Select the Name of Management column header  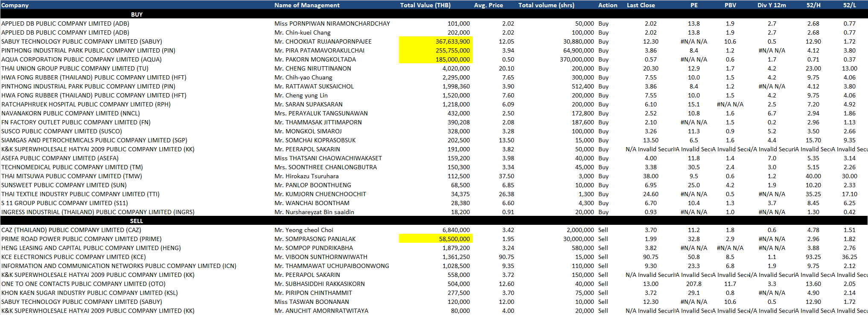click(x=307, y=5)
